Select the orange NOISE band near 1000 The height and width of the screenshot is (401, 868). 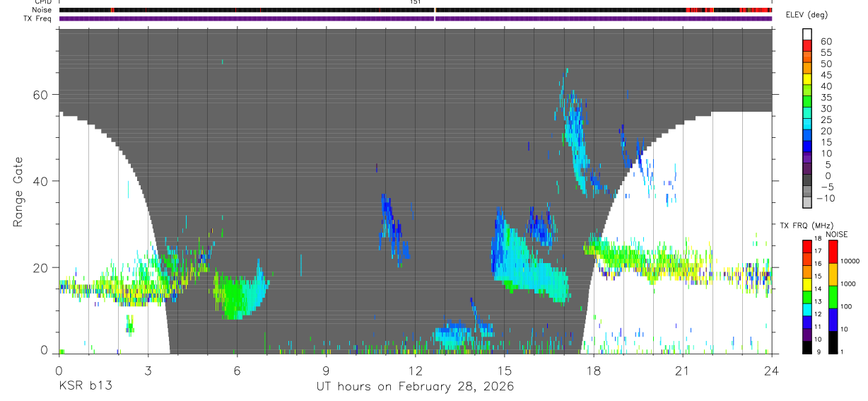pyautogui.click(x=834, y=274)
